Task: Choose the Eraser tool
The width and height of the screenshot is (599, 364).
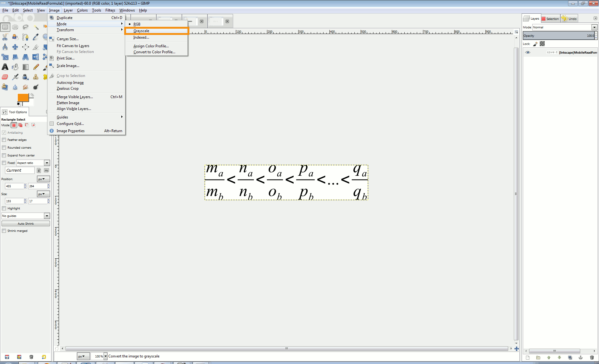Action: click(5, 77)
